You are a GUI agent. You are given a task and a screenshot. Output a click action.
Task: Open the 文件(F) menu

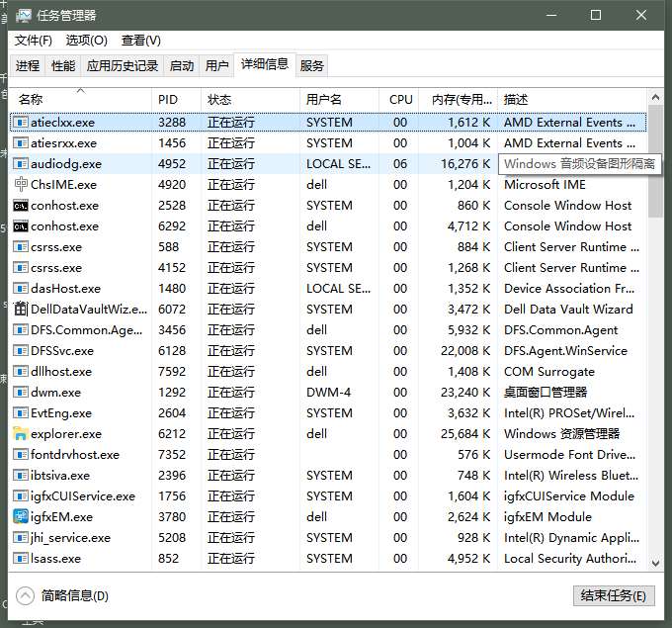[x=34, y=41]
